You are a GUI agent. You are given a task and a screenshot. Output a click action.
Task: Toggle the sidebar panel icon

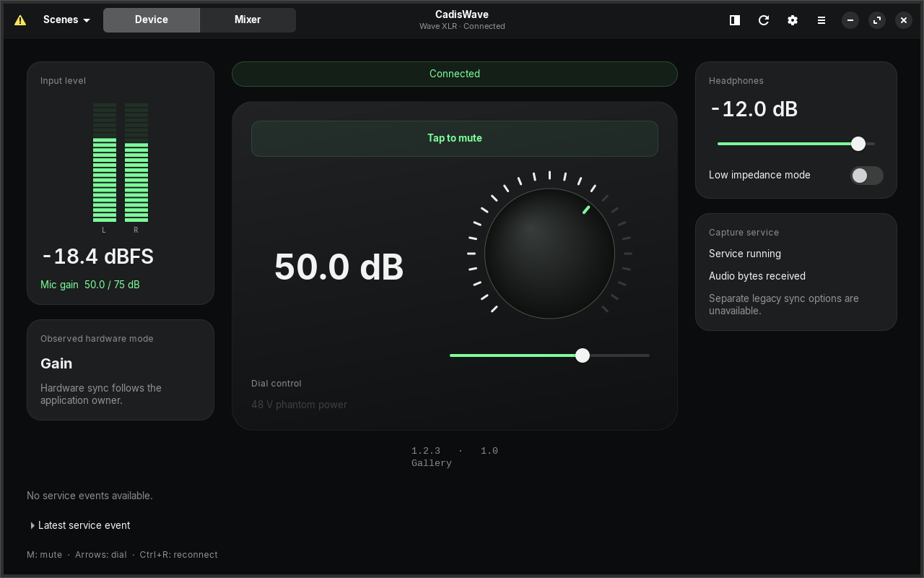click(x=735, y=20)
